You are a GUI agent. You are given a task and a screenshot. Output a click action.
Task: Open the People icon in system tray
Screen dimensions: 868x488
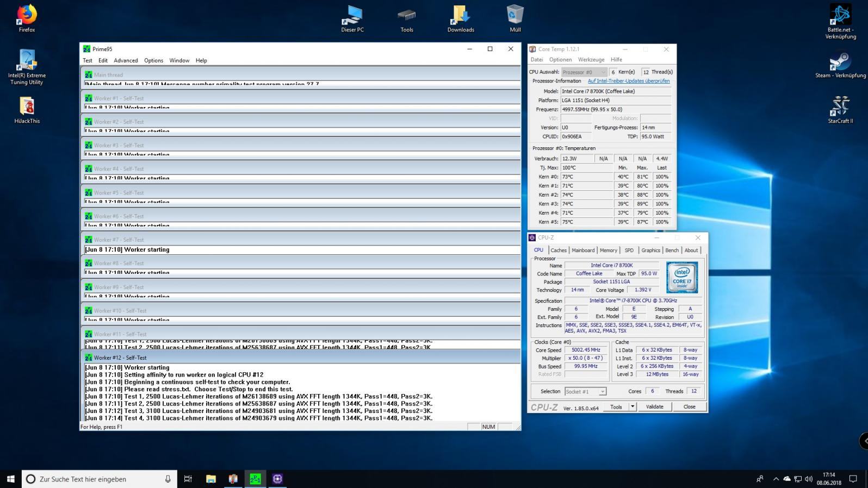point(760,479)
